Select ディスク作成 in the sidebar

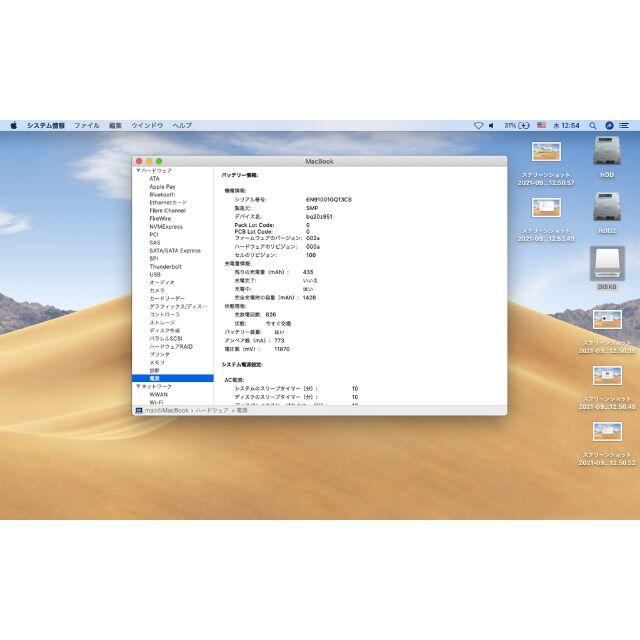coord(164,330)
